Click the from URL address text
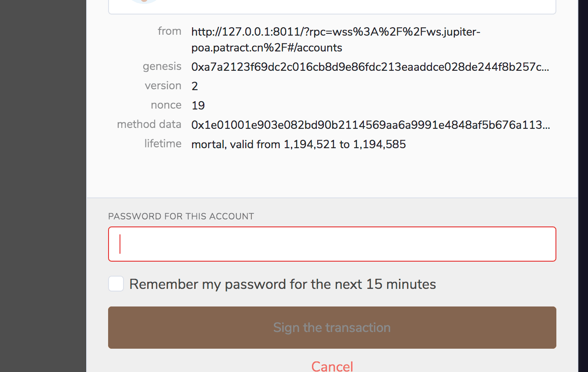Screen dimensions: 588x372 coord(336,40)
